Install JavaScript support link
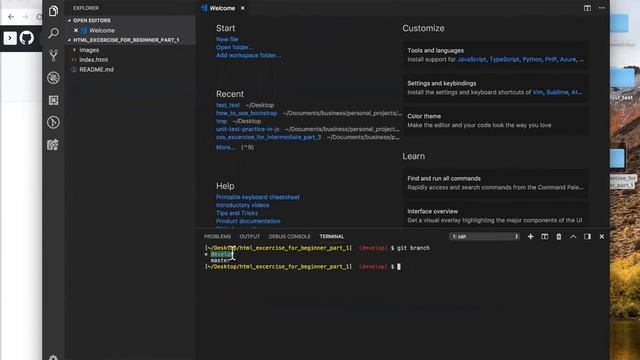 point(471,59)
